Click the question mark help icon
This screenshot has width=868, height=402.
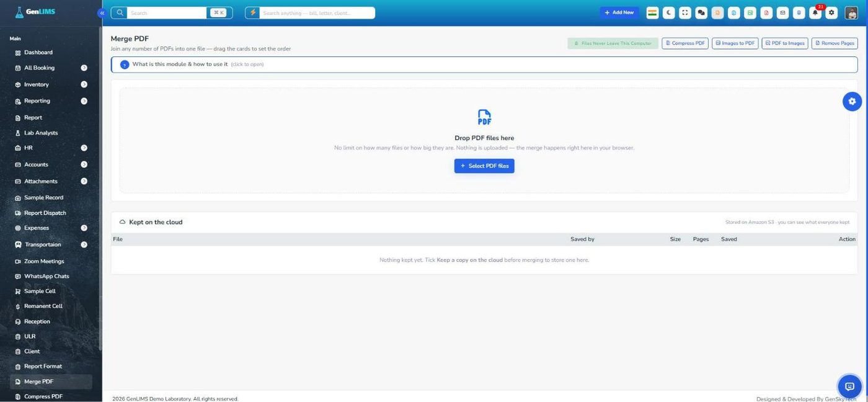[124, 65]
